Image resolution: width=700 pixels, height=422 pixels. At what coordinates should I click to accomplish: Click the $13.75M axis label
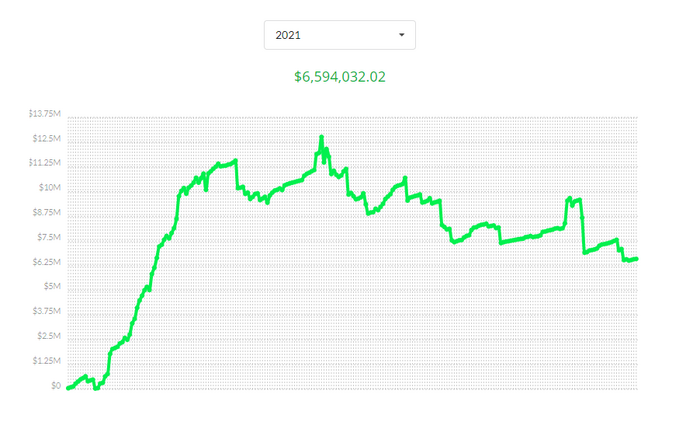click(44, 113)
